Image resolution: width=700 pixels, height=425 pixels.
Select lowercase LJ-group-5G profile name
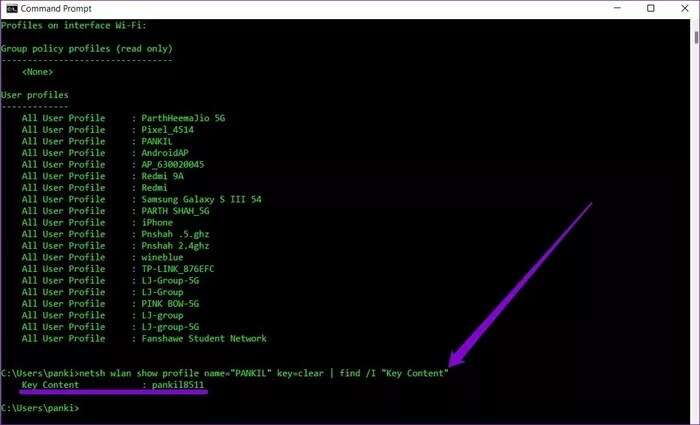[170, 327]
